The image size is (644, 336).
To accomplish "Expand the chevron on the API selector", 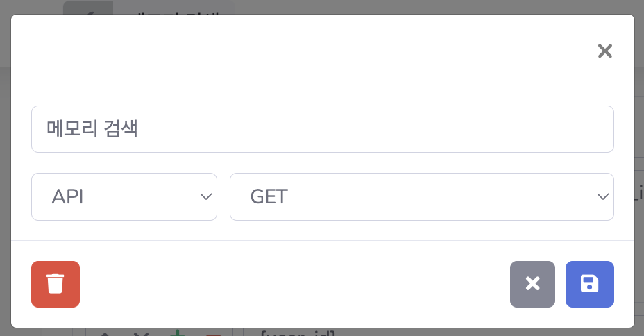I will tap(206, 196).
